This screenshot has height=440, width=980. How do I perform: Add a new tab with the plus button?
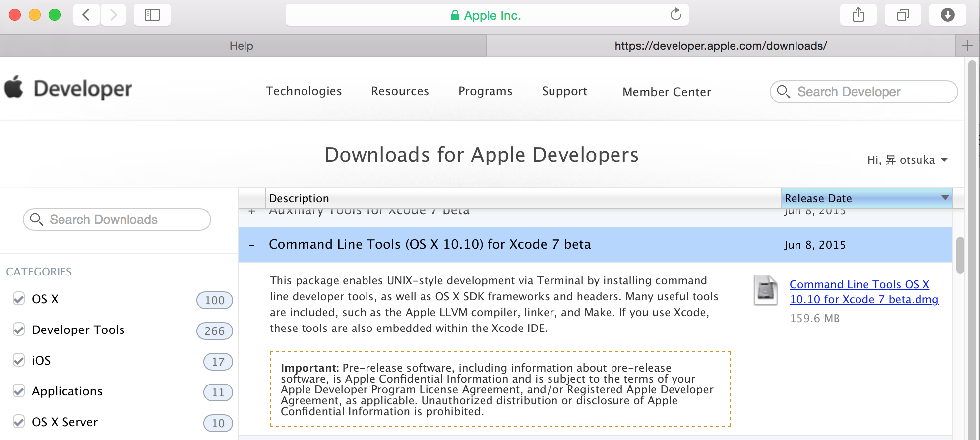pyautogui.click(x=967, y=46)
